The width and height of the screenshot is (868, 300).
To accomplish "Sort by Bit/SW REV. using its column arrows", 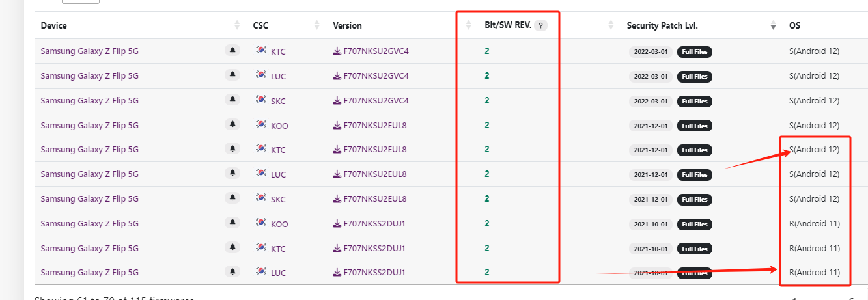I will coord(611,25).
